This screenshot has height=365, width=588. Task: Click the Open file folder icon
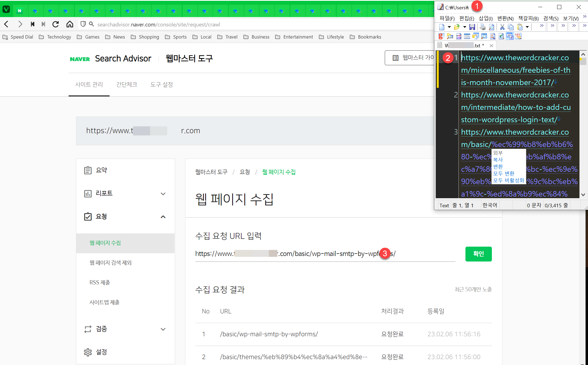456,27
